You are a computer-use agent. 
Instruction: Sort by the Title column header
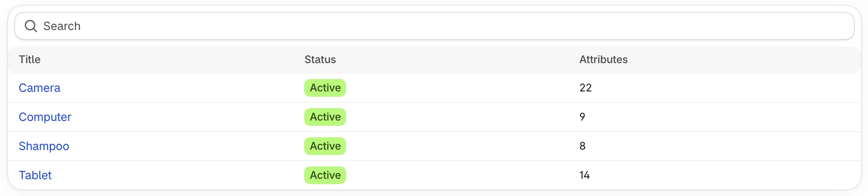pos(30,60)
